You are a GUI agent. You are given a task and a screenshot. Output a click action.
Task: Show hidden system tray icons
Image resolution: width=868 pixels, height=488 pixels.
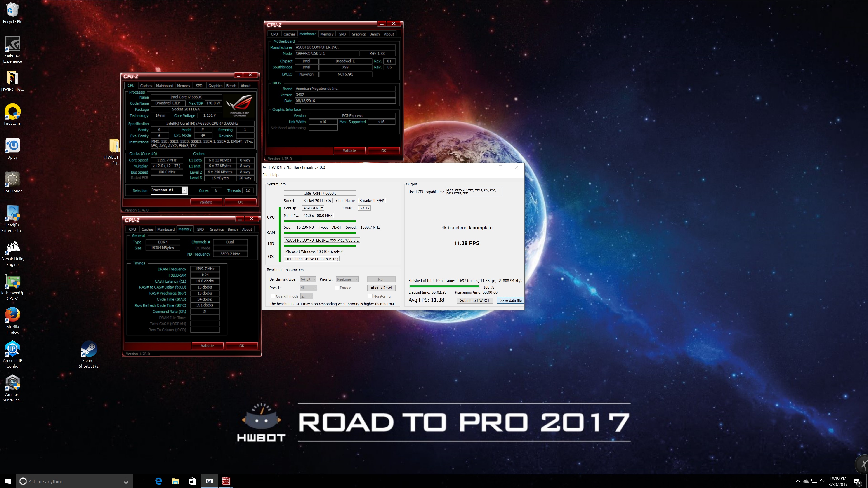(797, 481)
